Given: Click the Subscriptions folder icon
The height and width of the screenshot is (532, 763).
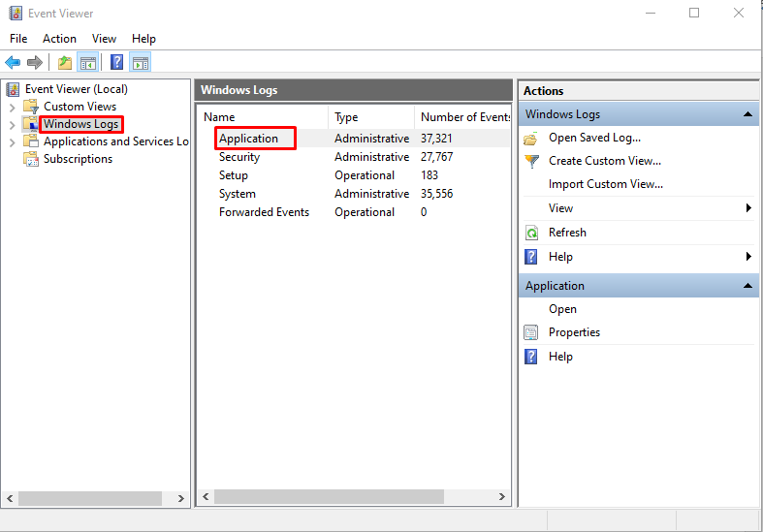Looking at the screenshot, I should pyautogui.click(x=31, y=159).
